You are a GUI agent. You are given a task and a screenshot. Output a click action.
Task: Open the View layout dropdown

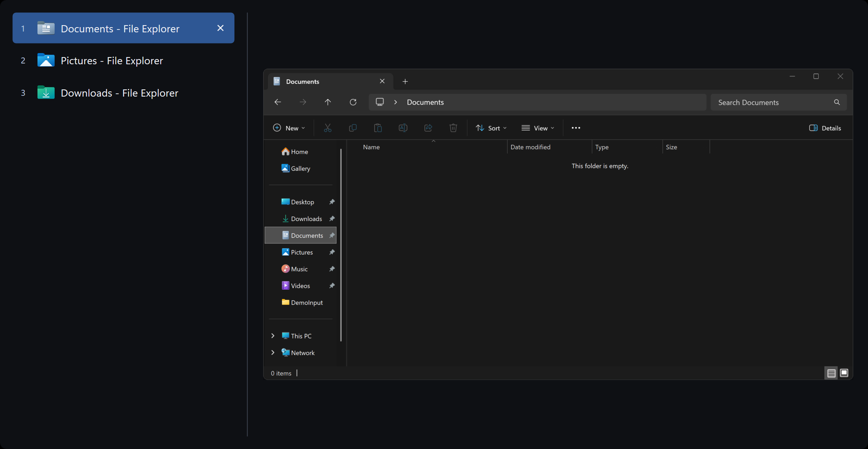pyautogui.click(x=537, y=128)
